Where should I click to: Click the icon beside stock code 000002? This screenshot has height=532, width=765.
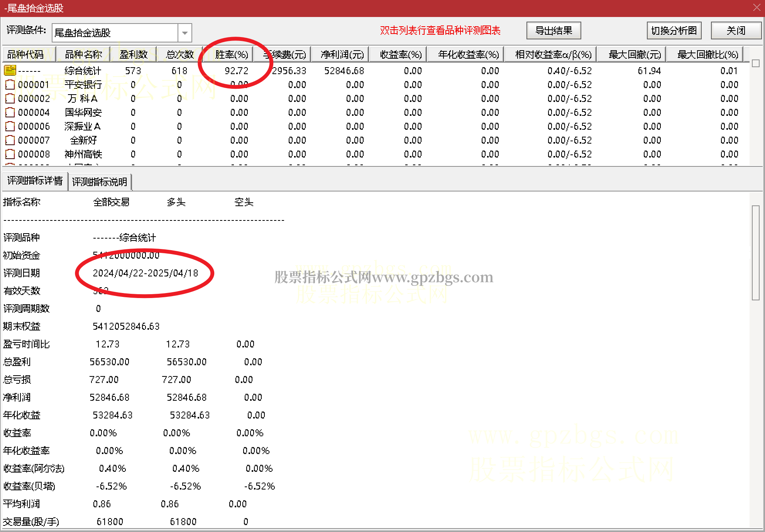pos(10,98)
